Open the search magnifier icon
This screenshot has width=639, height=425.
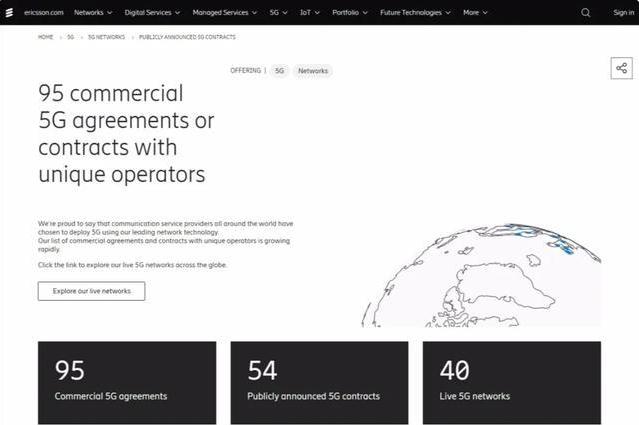pyautogui.click(x=586, y=13)
